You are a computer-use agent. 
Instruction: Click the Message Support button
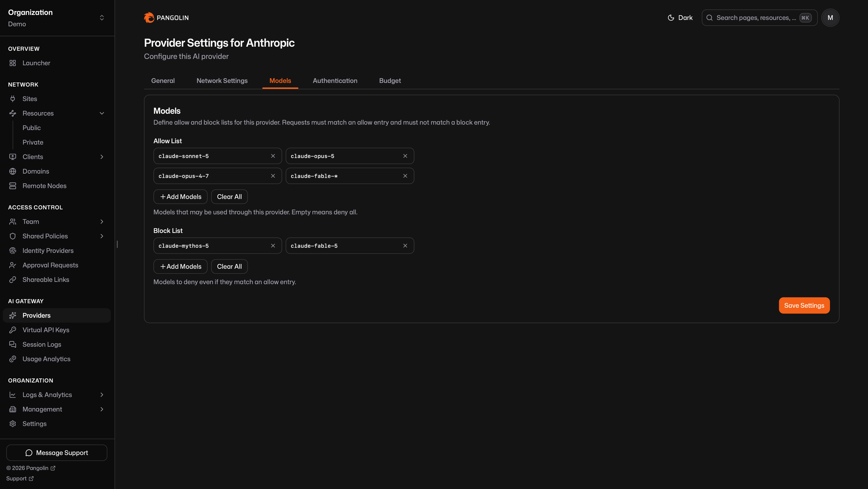(x=57, y=453)
